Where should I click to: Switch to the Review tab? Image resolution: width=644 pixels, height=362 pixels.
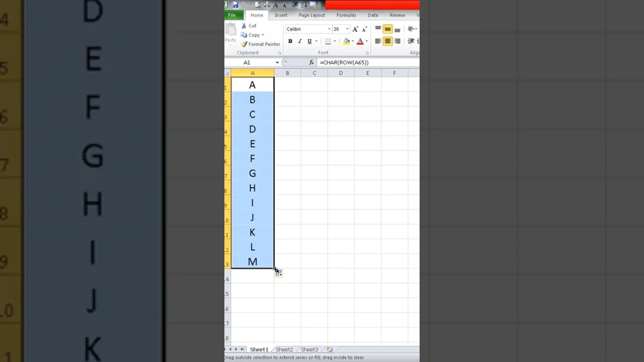point(397,15)
